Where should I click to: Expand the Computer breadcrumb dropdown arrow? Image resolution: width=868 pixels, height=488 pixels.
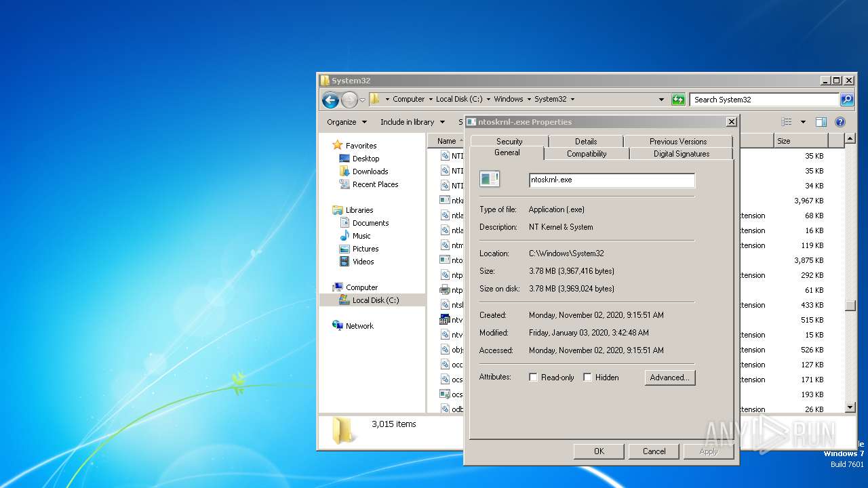430,99
